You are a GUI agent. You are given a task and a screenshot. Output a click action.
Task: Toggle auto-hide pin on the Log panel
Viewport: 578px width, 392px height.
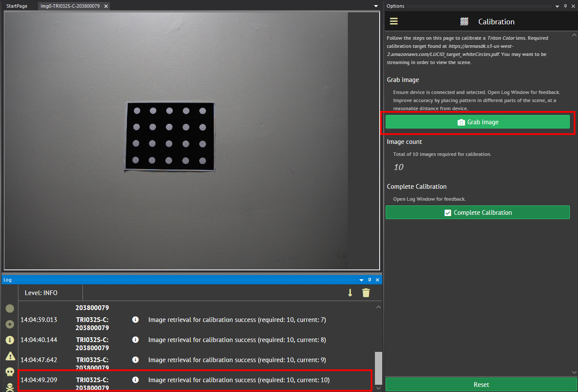tap(369, 280)
